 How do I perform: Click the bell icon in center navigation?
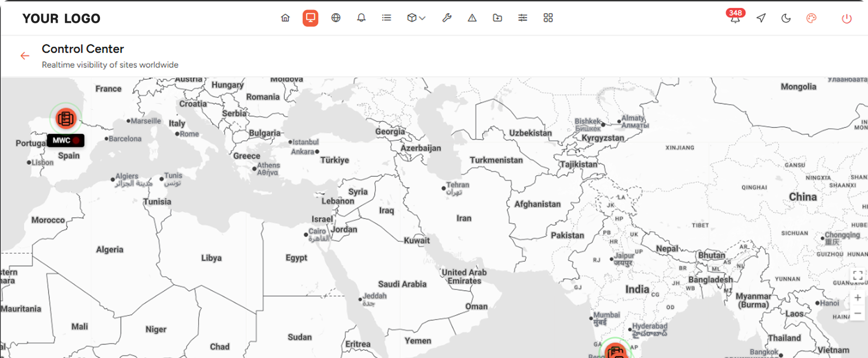(x=361, y=18)
